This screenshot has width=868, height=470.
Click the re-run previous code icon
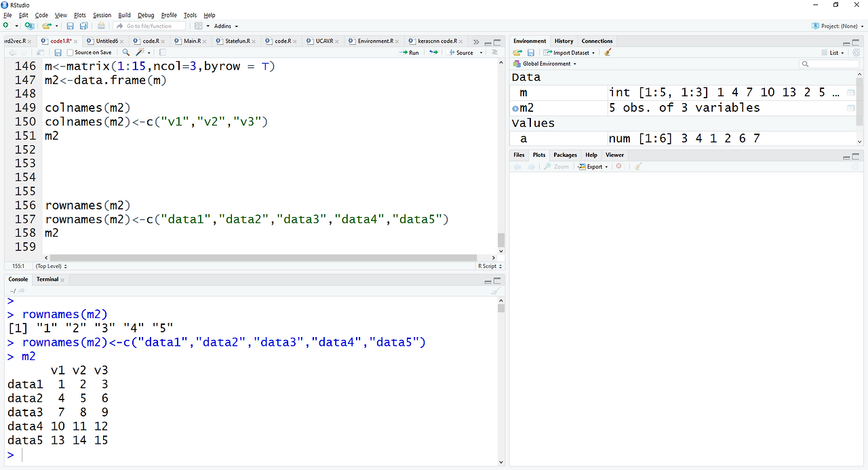pyautogui.click(x=434, y=52)
